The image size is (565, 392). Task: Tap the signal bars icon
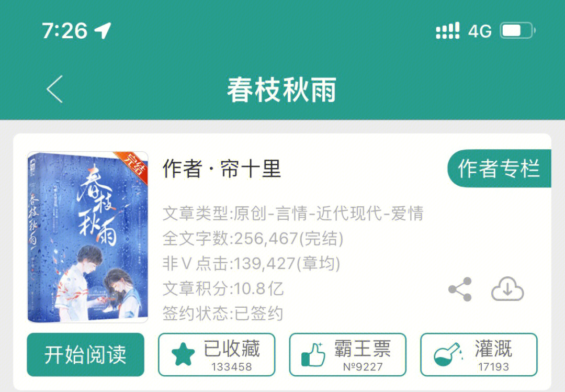click(x=447, y=30)
